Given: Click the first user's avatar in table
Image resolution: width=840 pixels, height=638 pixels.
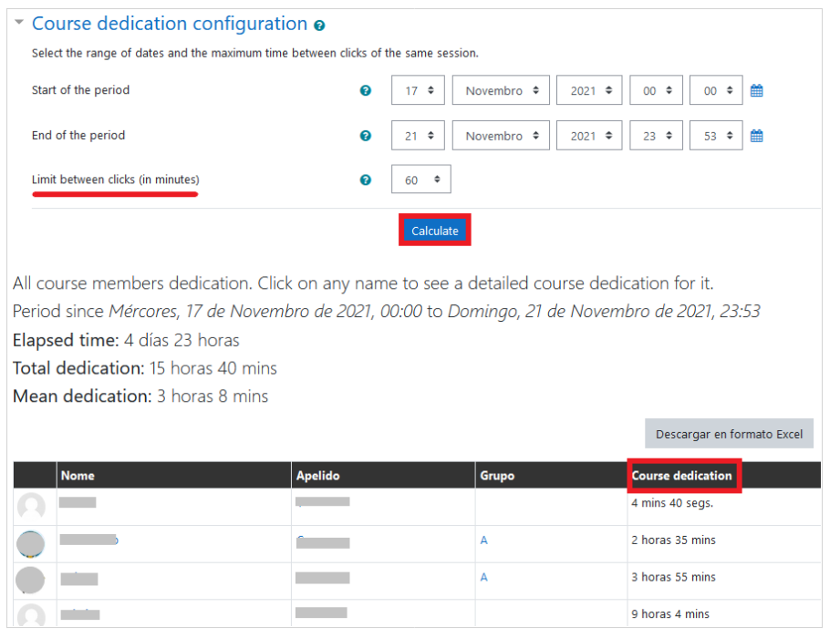Looking at the screenshot, I should point(31,507).
